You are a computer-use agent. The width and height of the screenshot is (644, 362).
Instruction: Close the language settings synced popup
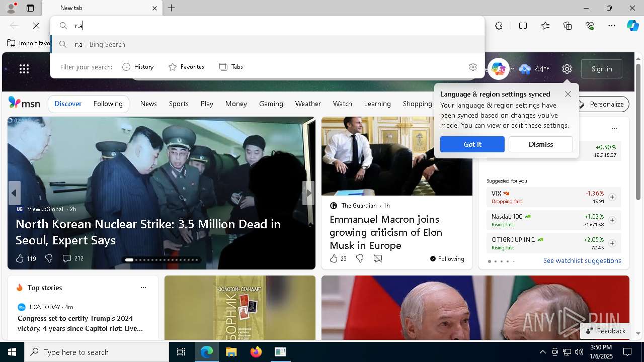click(x=568, y=94)
